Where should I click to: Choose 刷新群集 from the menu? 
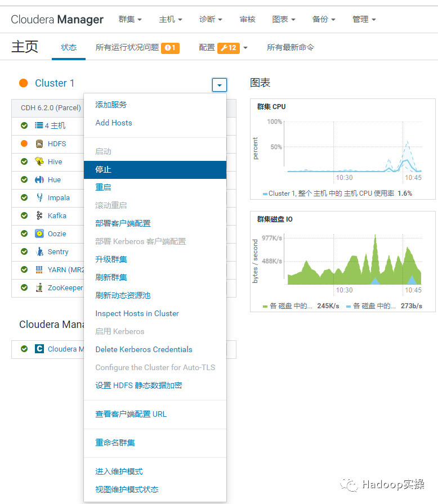155,277
